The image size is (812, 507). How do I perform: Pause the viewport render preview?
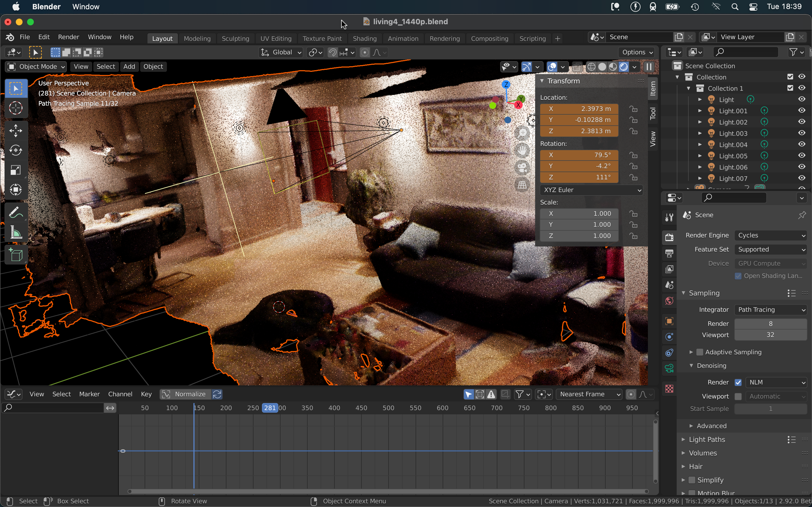coord(649,67)
